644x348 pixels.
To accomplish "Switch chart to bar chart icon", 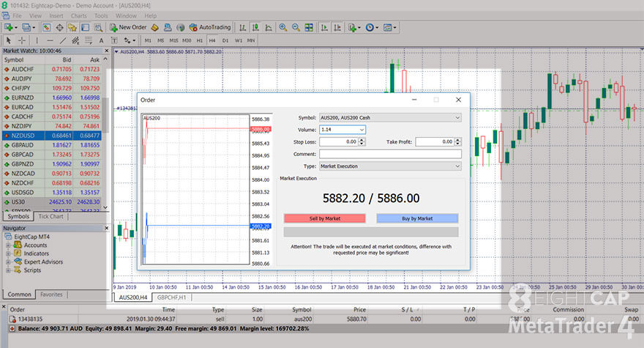I will 243,28.
